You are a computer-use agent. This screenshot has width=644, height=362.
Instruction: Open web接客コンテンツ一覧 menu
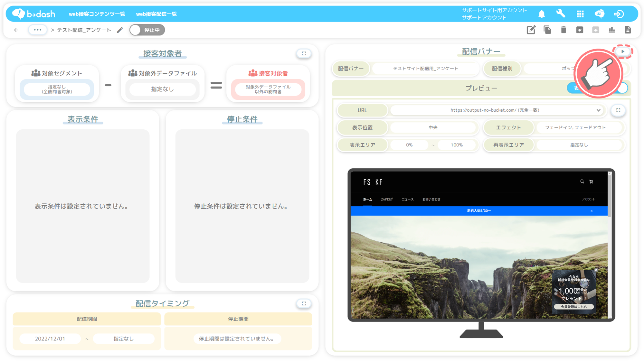coord(97,14)
